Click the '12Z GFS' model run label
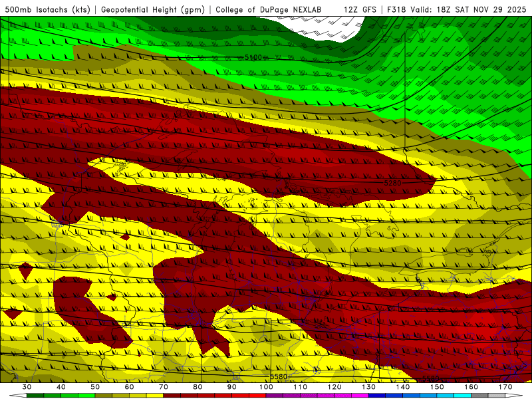The height and width of the screenshot is (399, 532). (x=360, y=9)
